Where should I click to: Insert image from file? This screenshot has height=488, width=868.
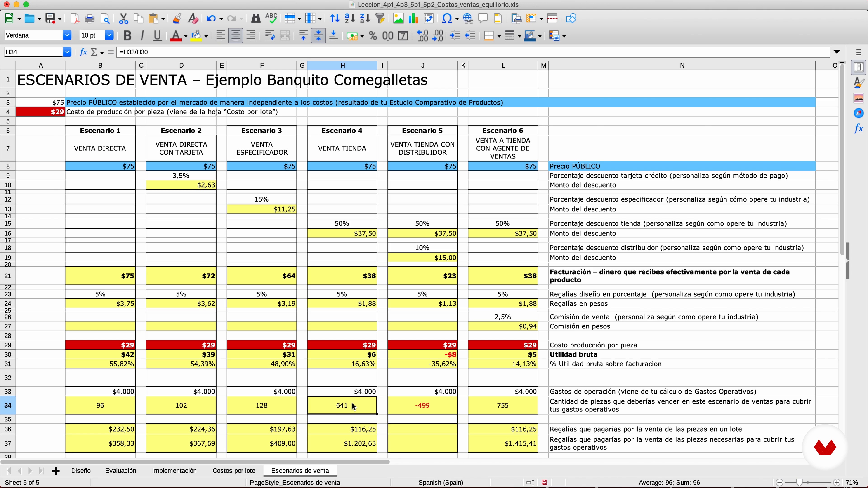tap(398, 19)
